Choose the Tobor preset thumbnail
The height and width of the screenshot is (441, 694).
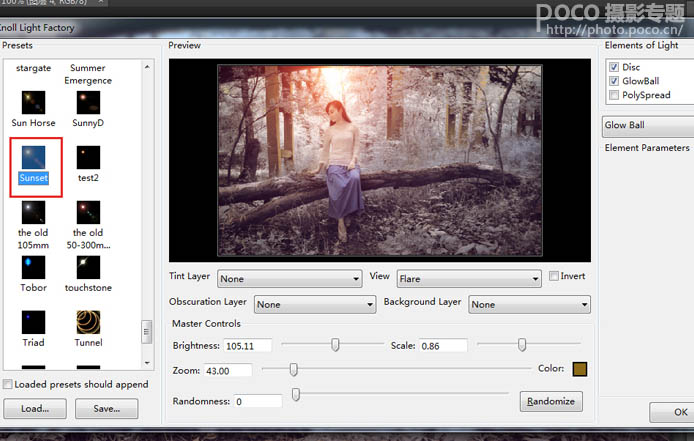33,267
